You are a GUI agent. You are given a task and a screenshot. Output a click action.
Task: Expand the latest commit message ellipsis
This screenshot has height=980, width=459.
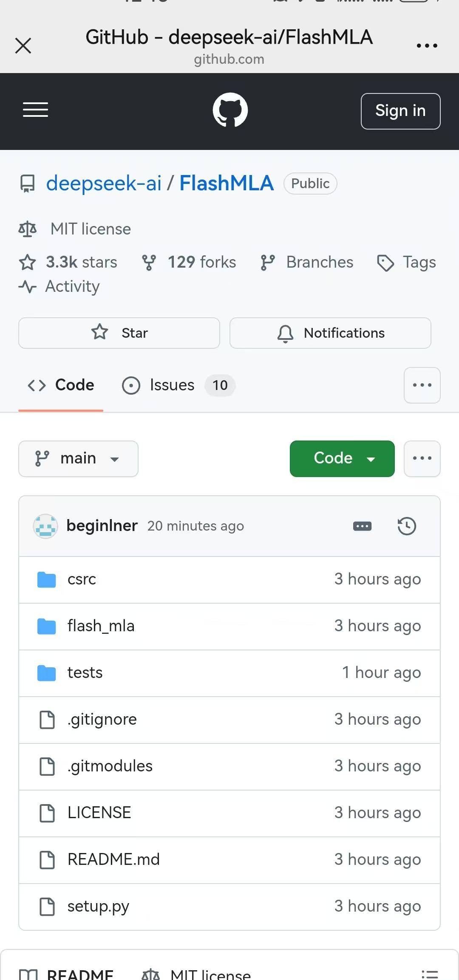[x=362, y=526]
